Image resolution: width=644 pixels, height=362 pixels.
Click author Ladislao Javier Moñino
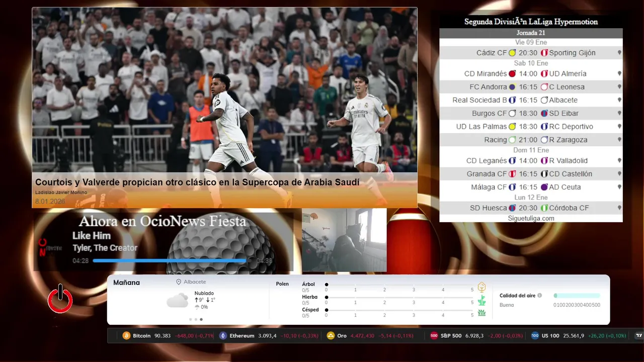click(x=61, y=193)
